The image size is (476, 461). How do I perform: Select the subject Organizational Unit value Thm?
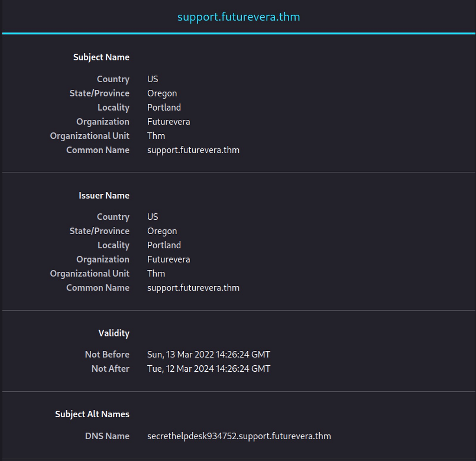click(x=156, y=136)
